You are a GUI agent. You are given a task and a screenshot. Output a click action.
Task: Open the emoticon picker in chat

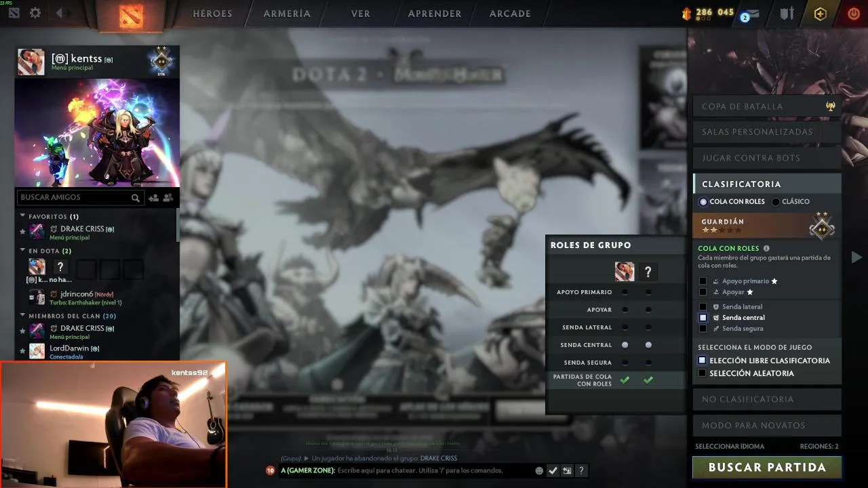539,470
